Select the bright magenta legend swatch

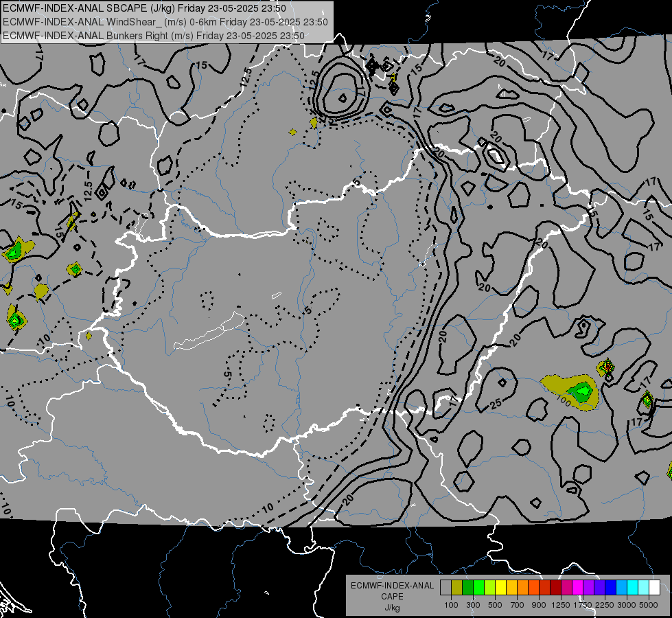[x=578, y=588]
